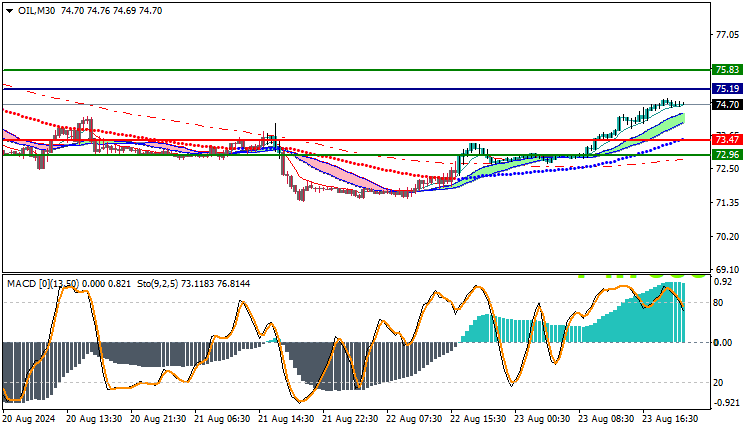Click the OIL,M30 symbol title text

pos(36,11)
